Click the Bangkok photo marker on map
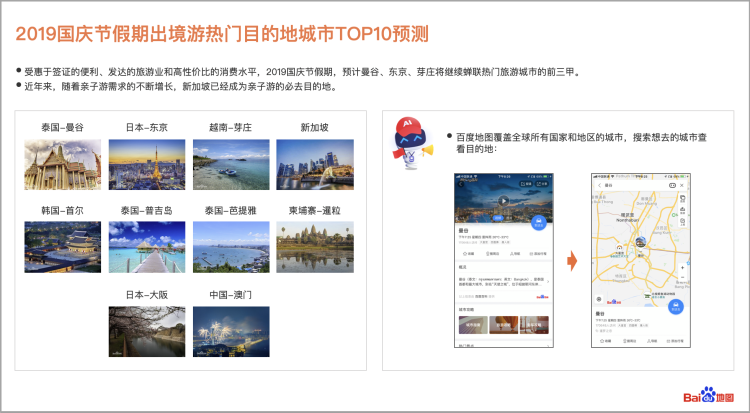The image size is (750, 413). point(638,240)
